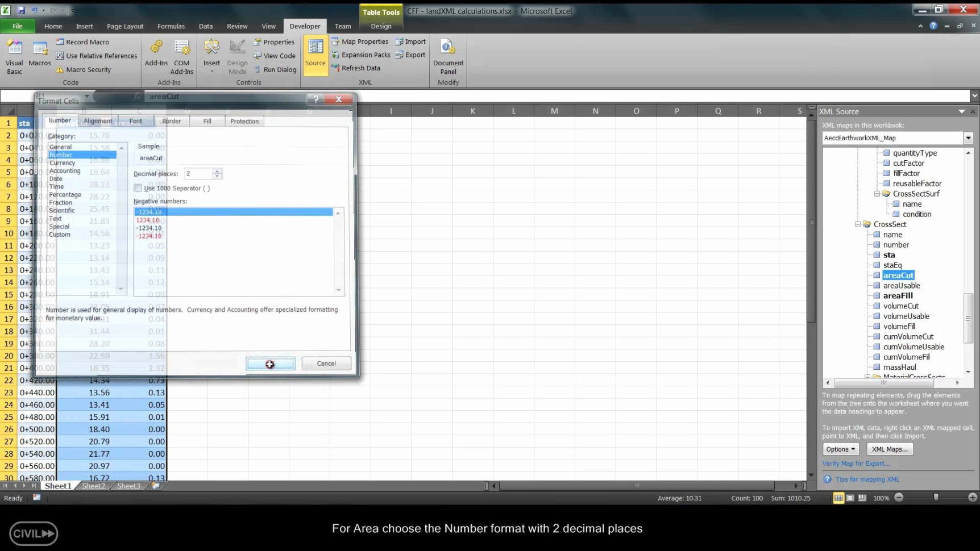The width and height of the screenshot is (980, 551).
Task: Open the Visual Basic editor
Action: tap(13, 55)
